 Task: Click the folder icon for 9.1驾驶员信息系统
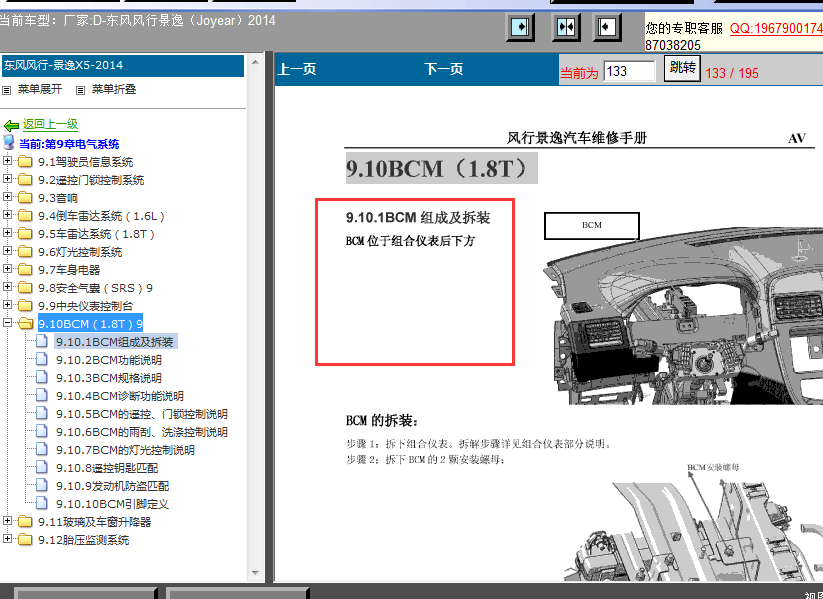(x=25, y=161)
